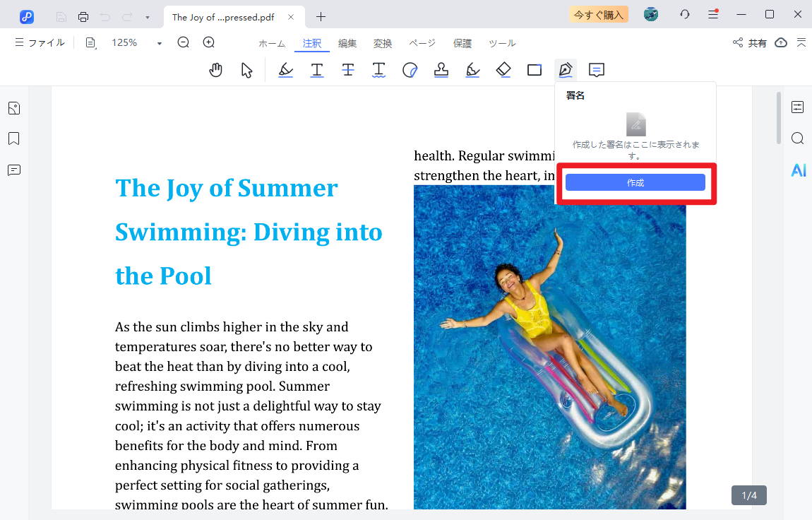Image resolution: width=812 pixels, height=520 pixels.
Task: Open the ファイル menu
Action: (x=40, y=43)
